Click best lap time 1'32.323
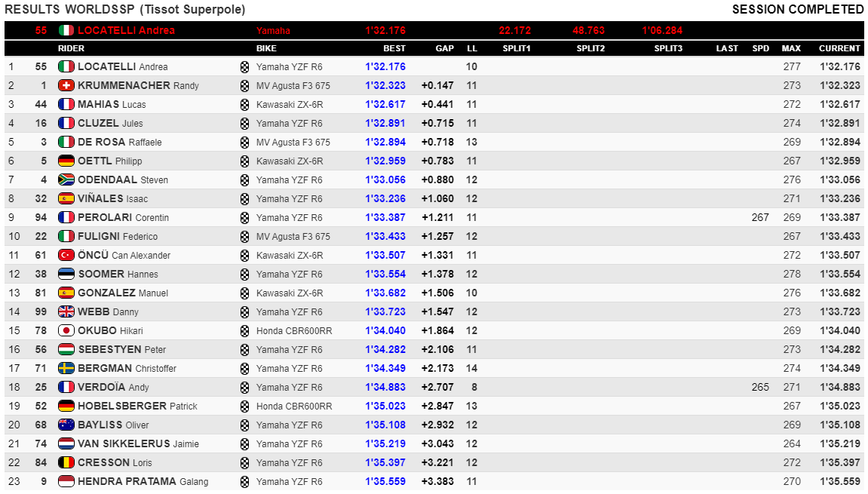This screenshot has width=868, height=494. [x=385, y=85]
